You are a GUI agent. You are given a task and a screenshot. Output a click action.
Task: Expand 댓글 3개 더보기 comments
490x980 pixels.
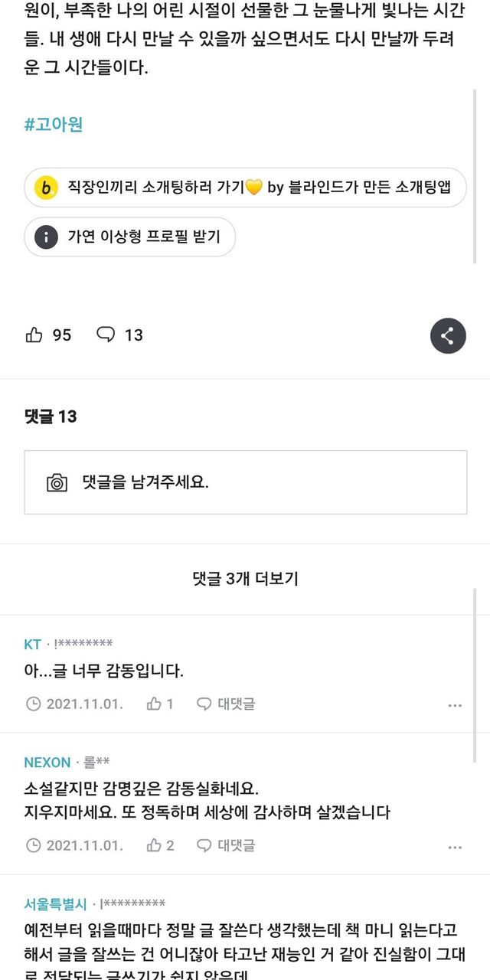click(245, 578)
